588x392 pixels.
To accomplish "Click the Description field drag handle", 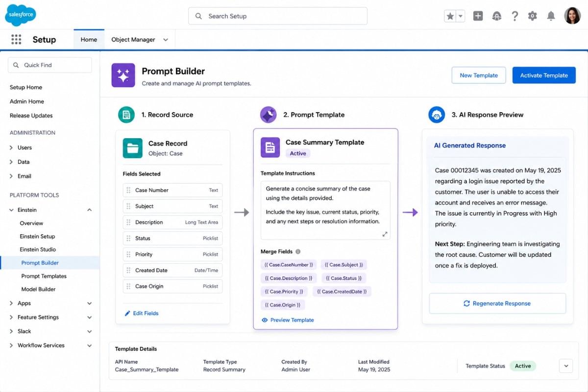I will [128, 222].
